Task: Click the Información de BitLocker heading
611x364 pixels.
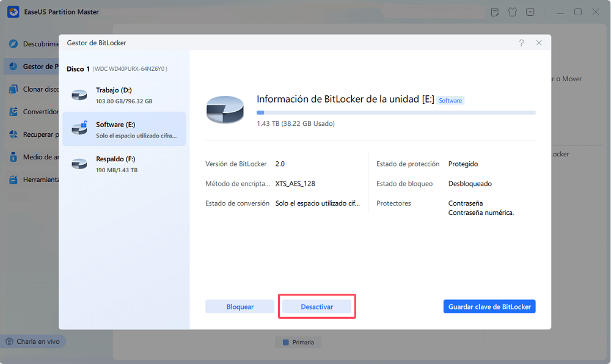Action: [x=345, y=100]
